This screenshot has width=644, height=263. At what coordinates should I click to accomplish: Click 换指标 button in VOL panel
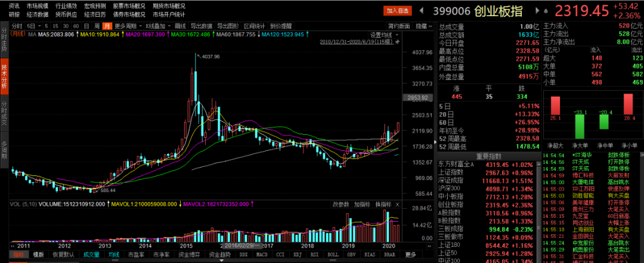click(383, 204)
